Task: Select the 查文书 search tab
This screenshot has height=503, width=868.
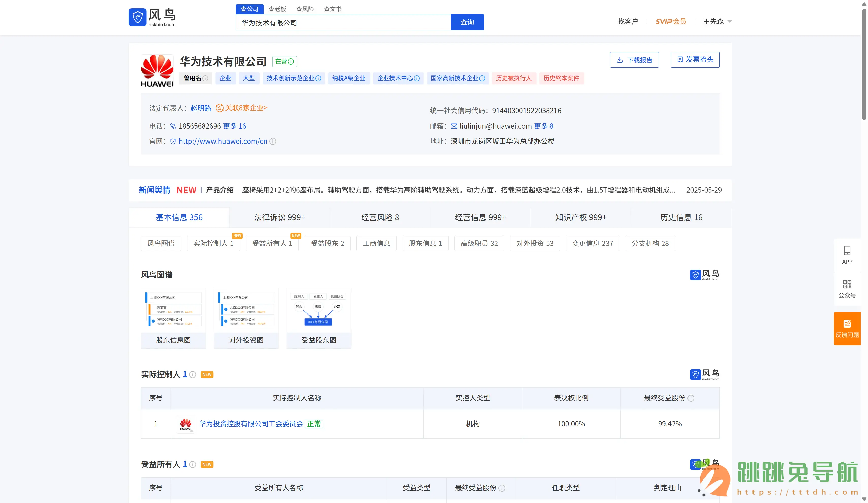Action: click(333, 9)
